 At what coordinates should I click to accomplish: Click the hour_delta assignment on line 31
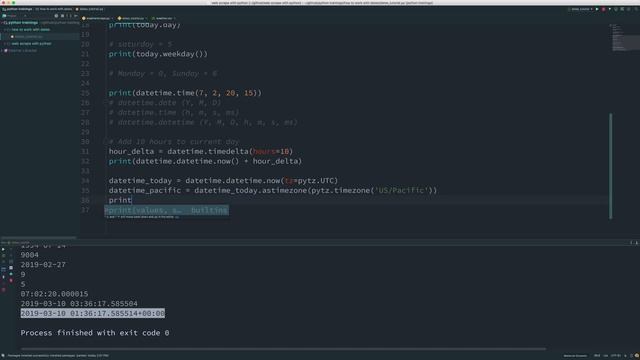click(x=201, y=151)
